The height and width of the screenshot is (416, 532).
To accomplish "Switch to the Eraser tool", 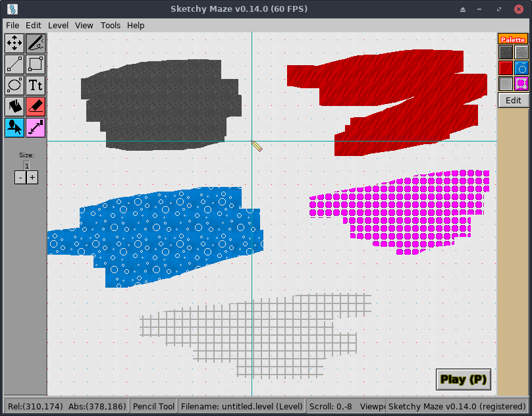I will (x=35, y=106).
